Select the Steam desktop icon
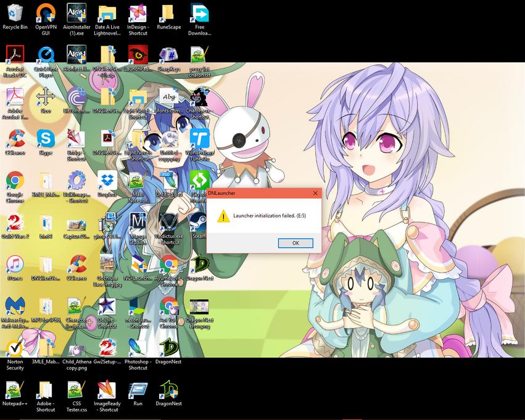Viewport: 525px width, 420px height. pos(199,222)
